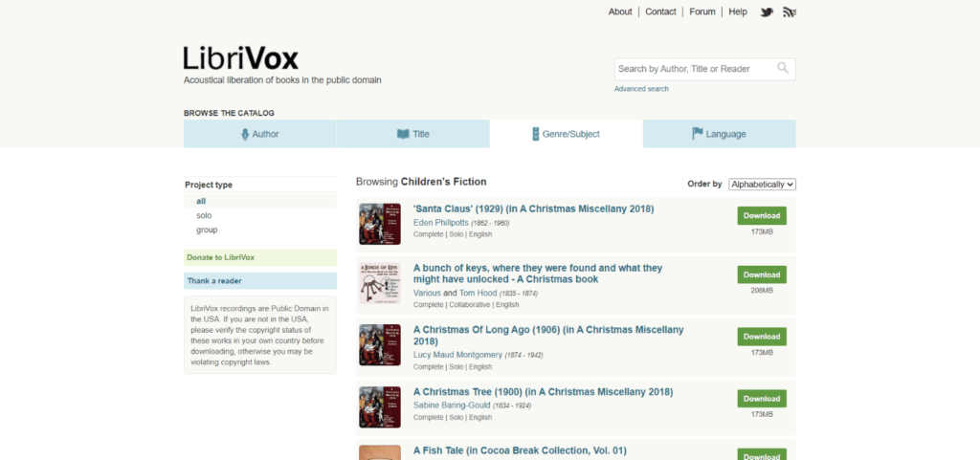Click the Browsing Children's Fiction heading
This screenshot has height=460, width=980.
click(421, 182)
